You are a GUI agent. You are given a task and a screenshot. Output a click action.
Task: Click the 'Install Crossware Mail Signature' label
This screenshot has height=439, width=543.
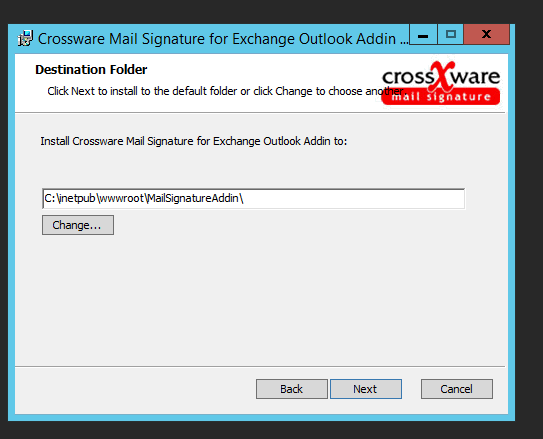pos(194,141)
